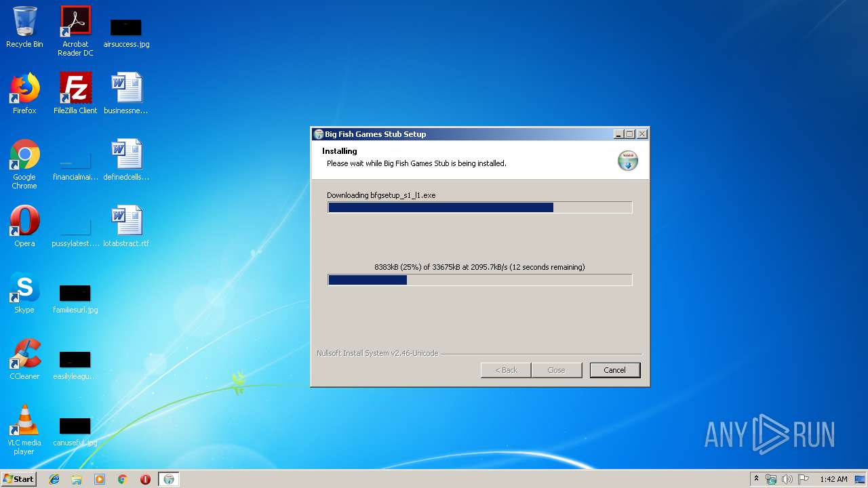
Task: Open the Windows Explorer taskbar icon
Action: tap(77, 479)
